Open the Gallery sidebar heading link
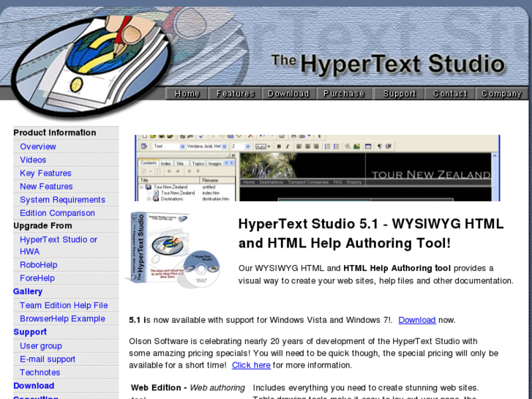Image resolution: width=532 pixels, height=399 pixels. [28, 291]
